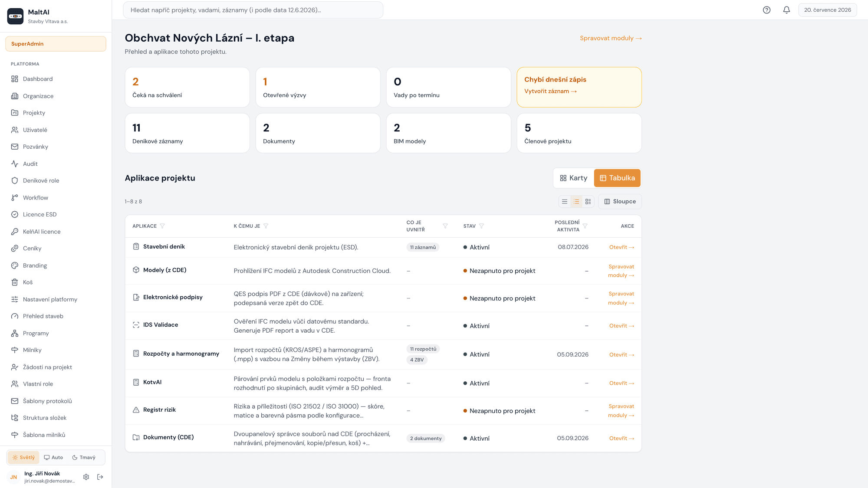Screen dimensions: 868x488
Task: Open filter on Co je uvnitř column
Action: (x=445, y=226)
